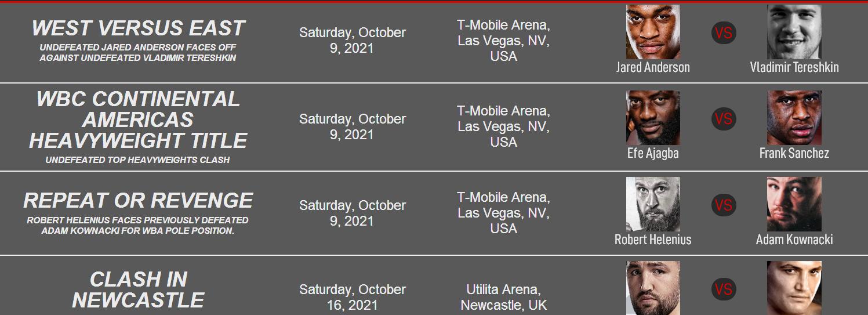Select Frank Sanchez's portrait

(794, 118)
